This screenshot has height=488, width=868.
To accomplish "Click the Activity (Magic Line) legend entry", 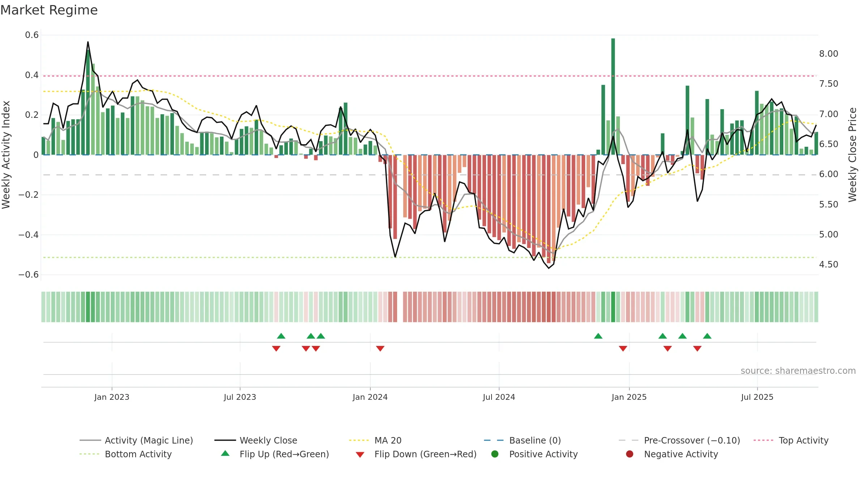I will [136, 440].
